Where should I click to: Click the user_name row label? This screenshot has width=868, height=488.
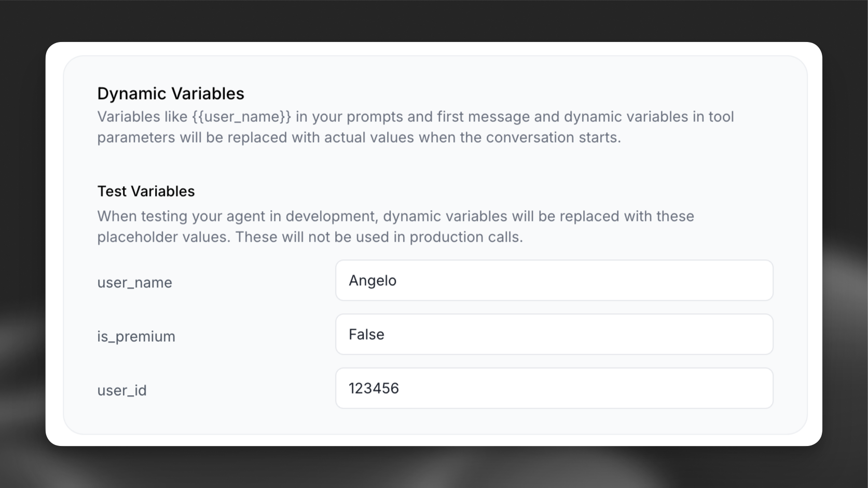134,283
